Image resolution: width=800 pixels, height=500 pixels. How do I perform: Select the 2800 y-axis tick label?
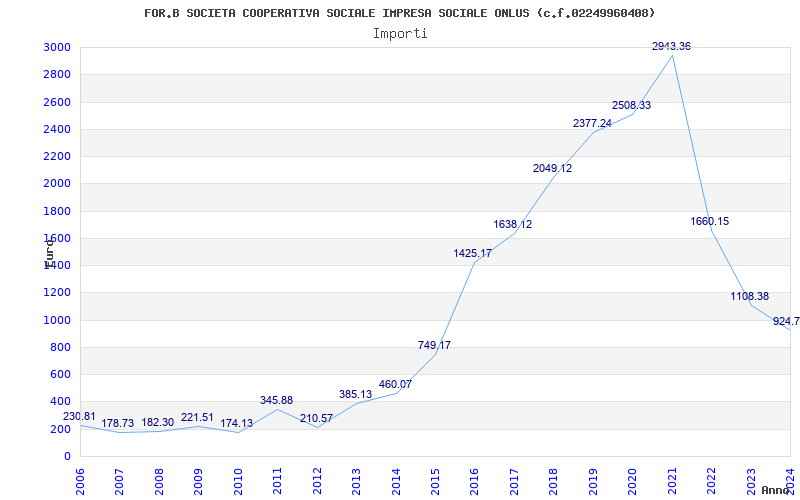pyautogui.click(x=59, y=75)
